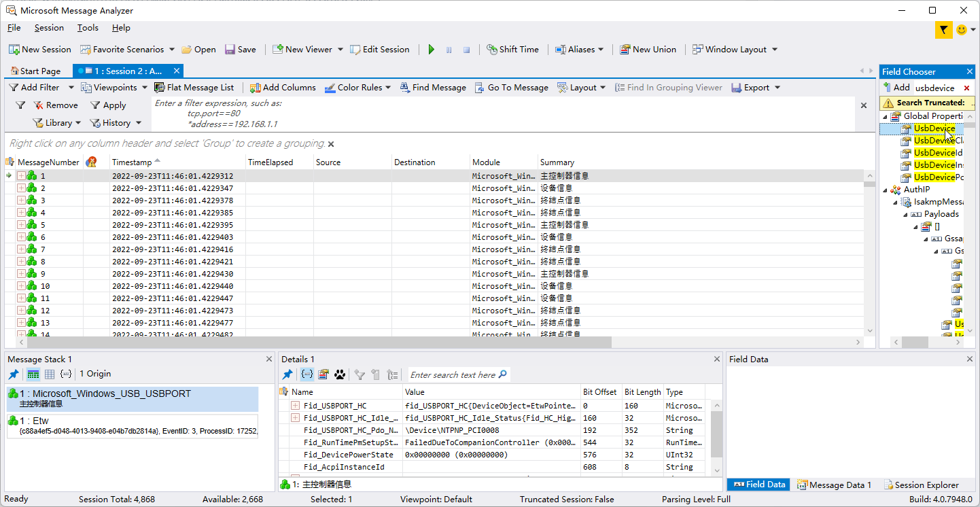Save the current session

pos(241,50)
